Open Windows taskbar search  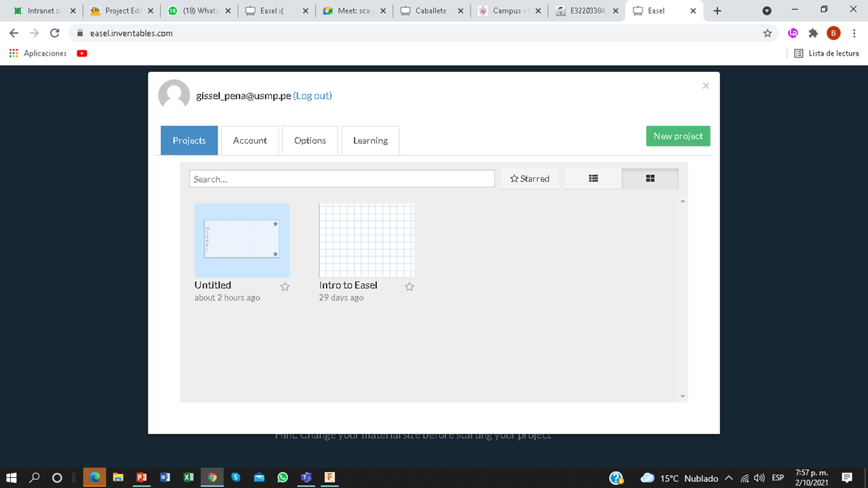(x=35, y=477)
